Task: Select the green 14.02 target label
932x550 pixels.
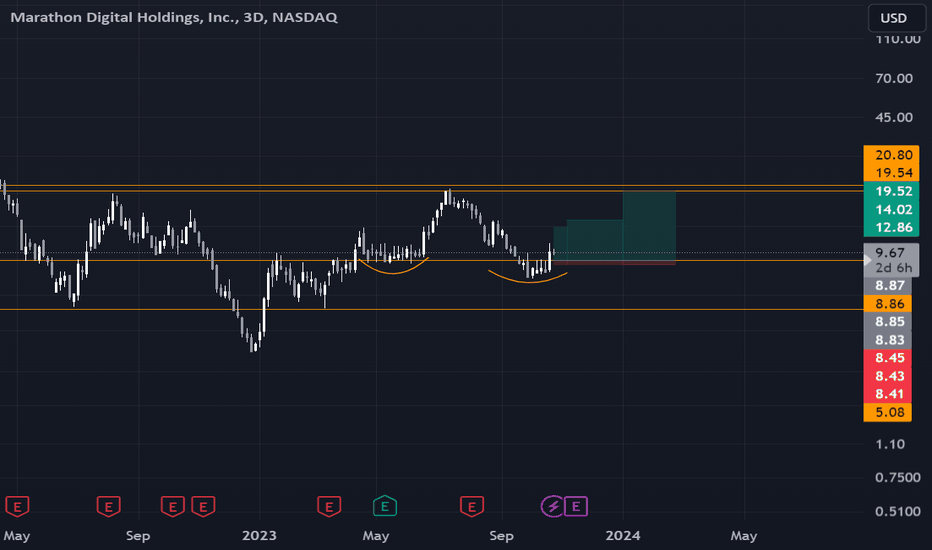Action: click(891, 209)
